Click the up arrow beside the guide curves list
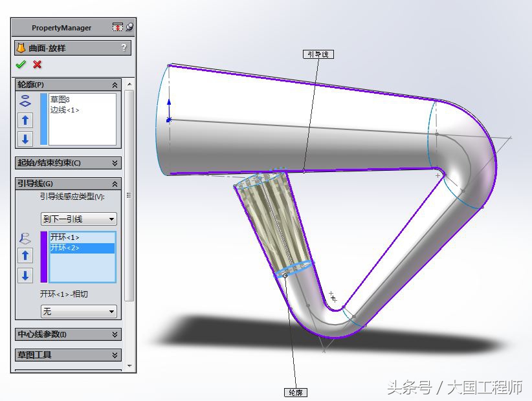532x401 pixels. pos(25,255)
